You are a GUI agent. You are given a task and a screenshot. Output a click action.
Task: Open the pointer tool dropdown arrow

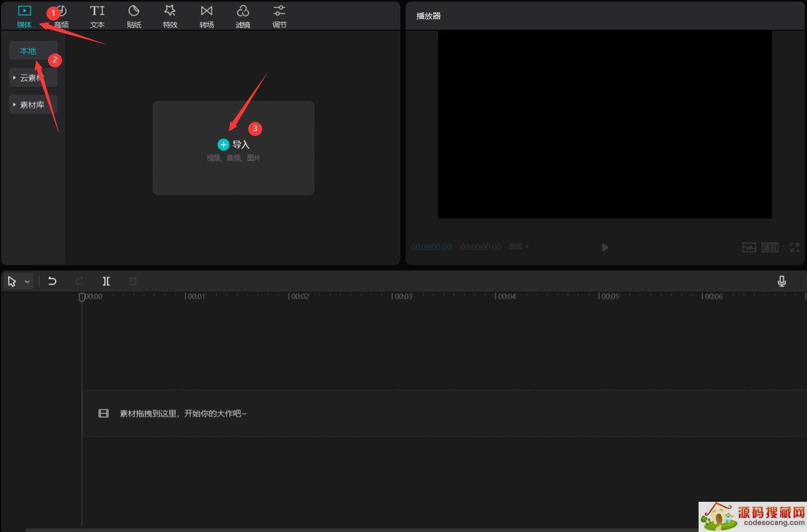click(x=27, y=282)
